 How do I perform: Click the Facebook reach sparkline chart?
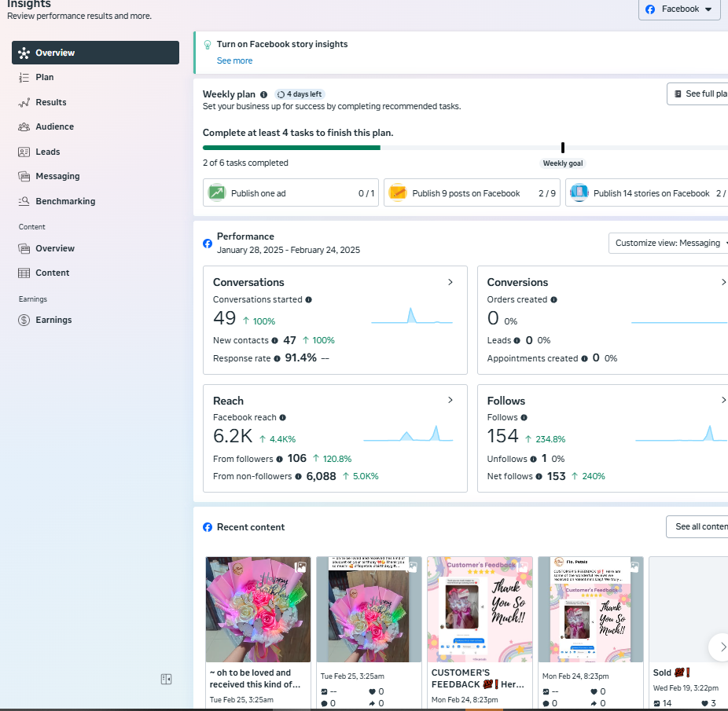(x=408, y=434)
